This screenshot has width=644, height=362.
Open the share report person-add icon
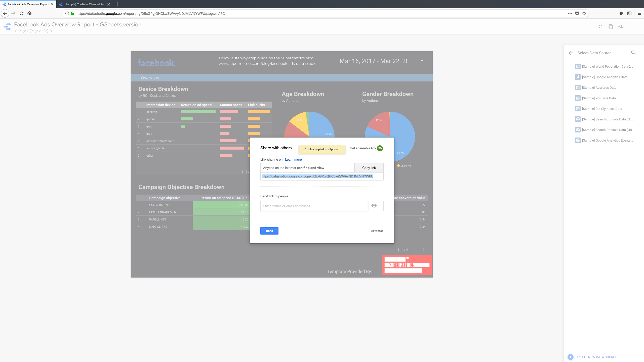tap(621, 27)
